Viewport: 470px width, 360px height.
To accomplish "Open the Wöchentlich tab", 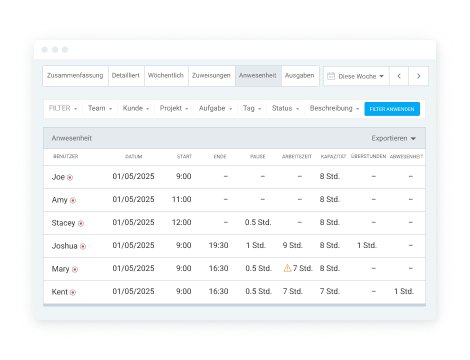I will pos(166,76).
